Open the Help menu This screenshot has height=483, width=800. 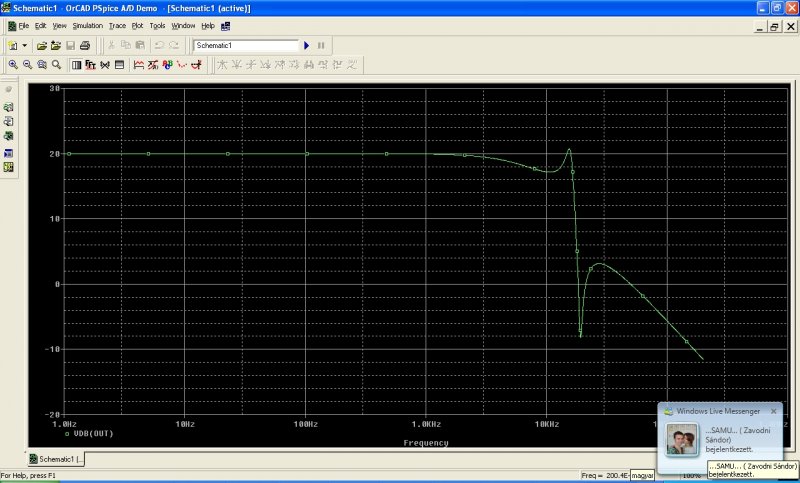(x=208, y=26)
